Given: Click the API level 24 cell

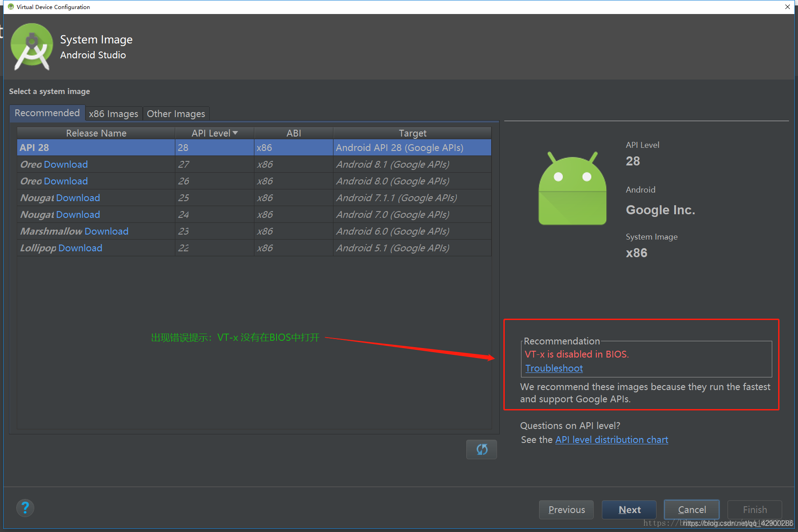Looking at the screenshot, I should pyautogui.click(x=215, y=215).
